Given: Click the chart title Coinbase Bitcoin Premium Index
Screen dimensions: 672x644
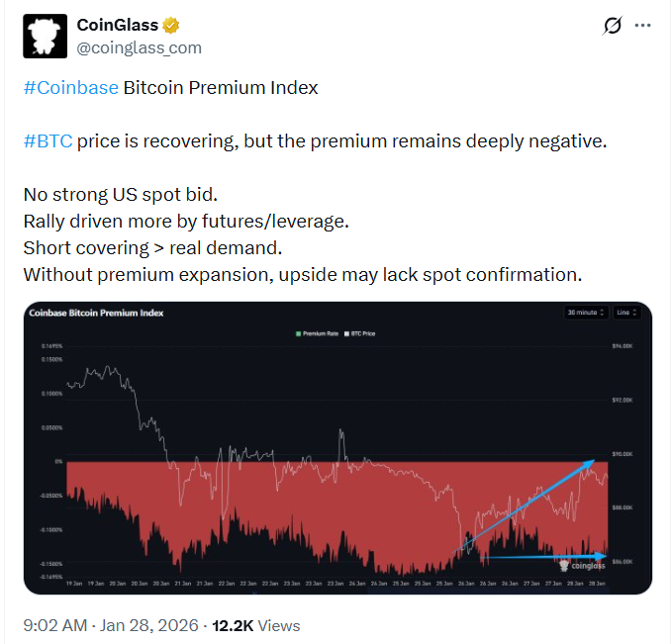Looking at the screenshot, I should [97, 313].
